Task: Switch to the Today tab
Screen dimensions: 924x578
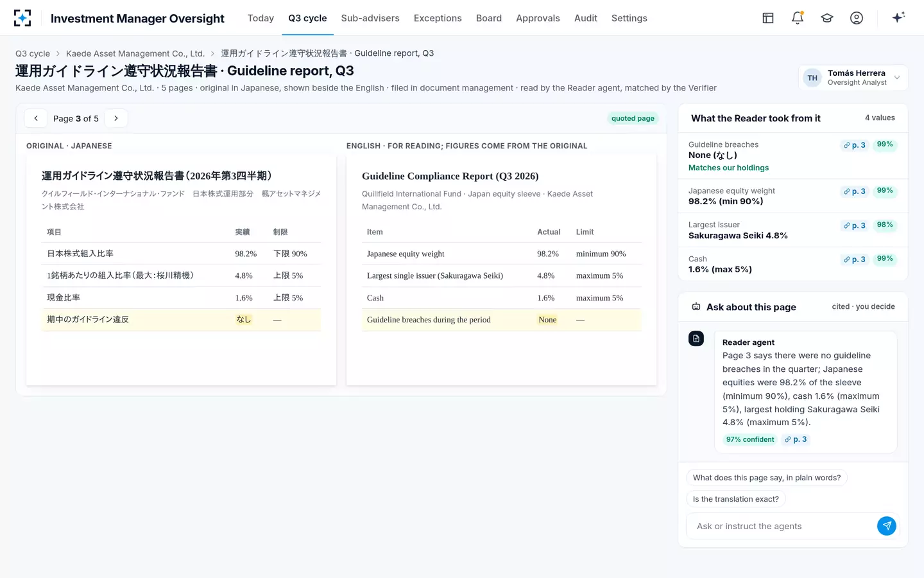Action: [261, 18]
